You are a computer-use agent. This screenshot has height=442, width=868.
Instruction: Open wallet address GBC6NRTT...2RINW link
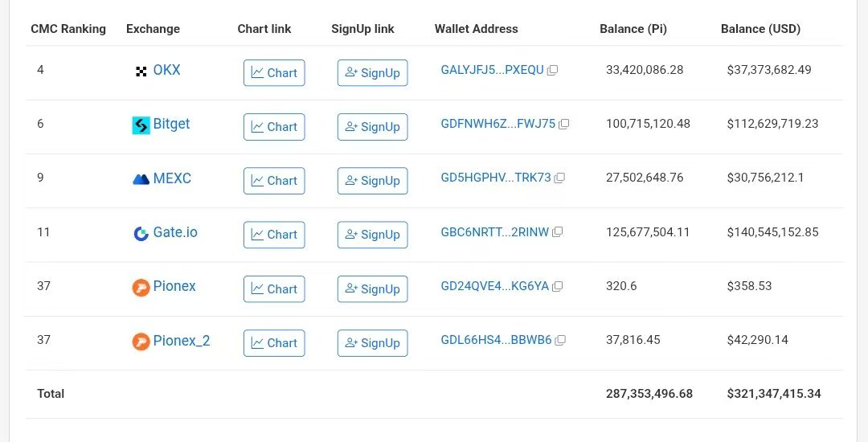click(x=495, y=231)
